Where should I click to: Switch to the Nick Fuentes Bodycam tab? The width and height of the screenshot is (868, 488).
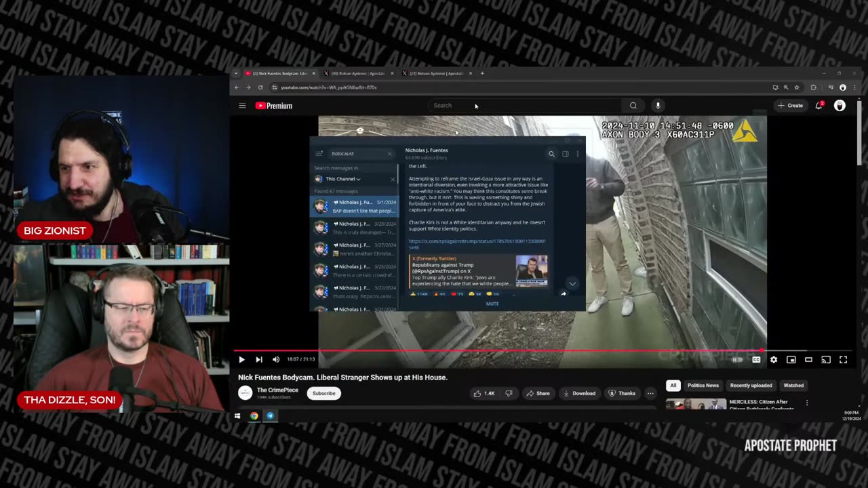click(281, 73)
